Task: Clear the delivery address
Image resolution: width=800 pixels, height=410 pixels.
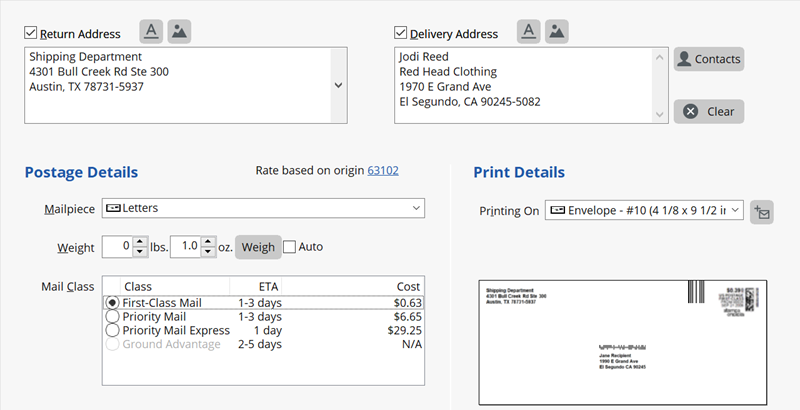Action: point(709,111)
